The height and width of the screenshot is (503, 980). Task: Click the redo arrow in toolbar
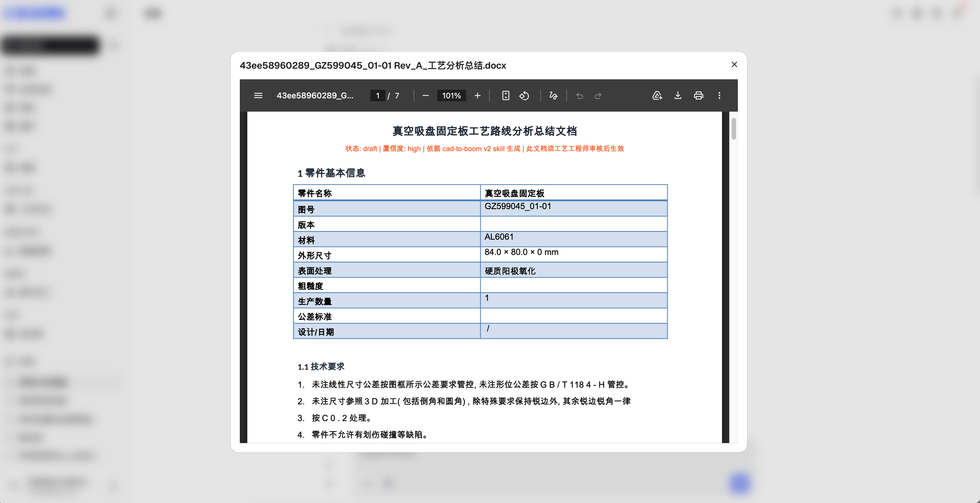[598, 95]
